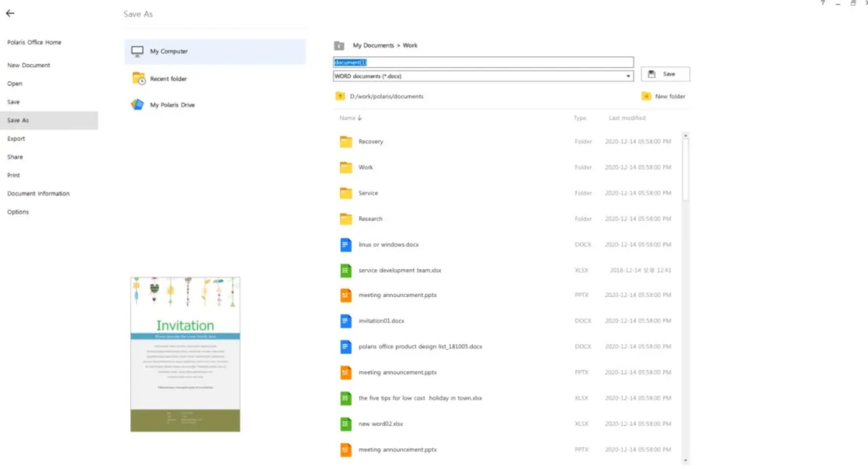Click the up-one-level folder arrow icon
The height and width of the screenshot is (469, 868).
(x=339, y=96)
